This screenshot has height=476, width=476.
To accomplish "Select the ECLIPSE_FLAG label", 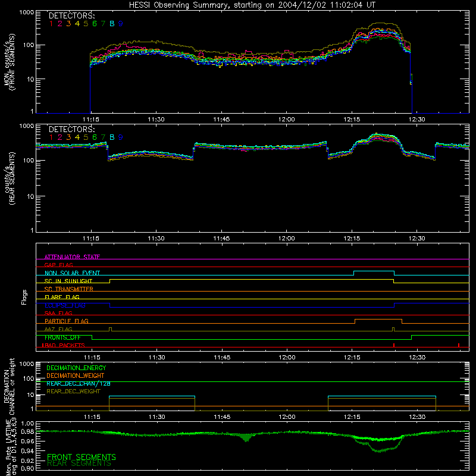I will point(65,305).
